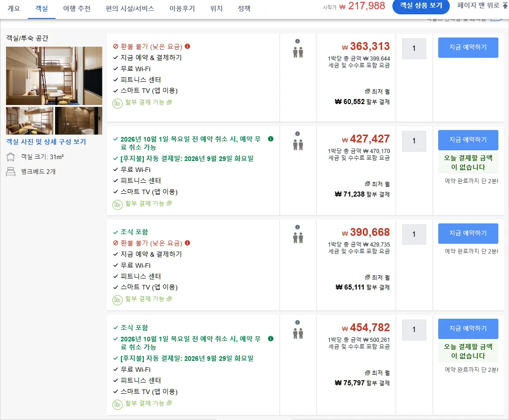The width and height of the screenshot is (509, 420).
Task: Click the ₩427,427 price text
Action: click(366, 139)
